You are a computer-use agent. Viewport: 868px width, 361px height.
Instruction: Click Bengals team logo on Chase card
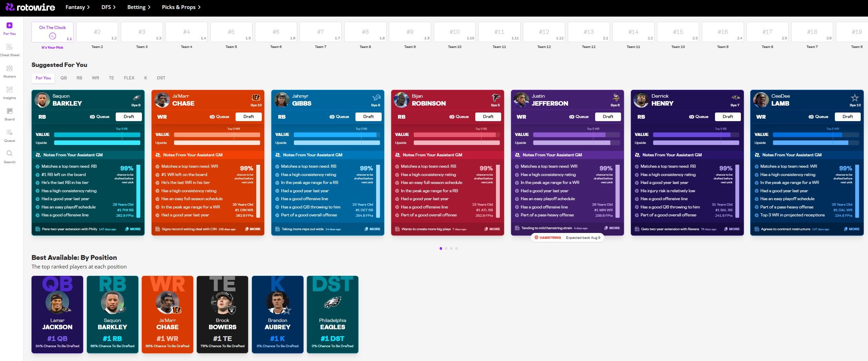coord(256,98)
